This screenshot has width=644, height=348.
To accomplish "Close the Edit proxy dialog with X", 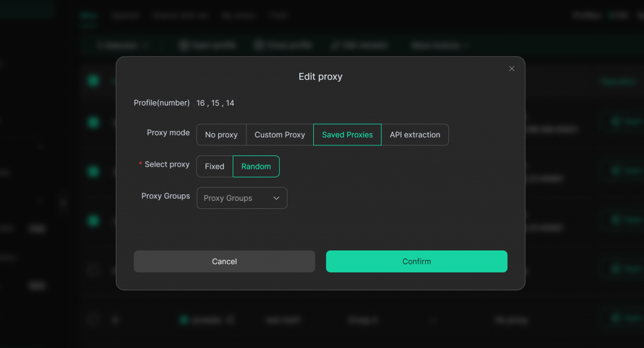I will (511, 69).
